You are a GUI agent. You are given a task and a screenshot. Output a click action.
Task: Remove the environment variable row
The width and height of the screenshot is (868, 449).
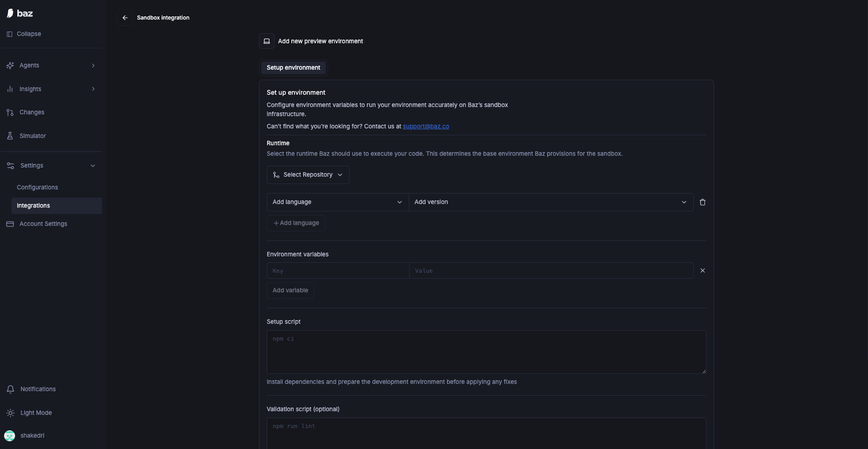tap(702, 270)
